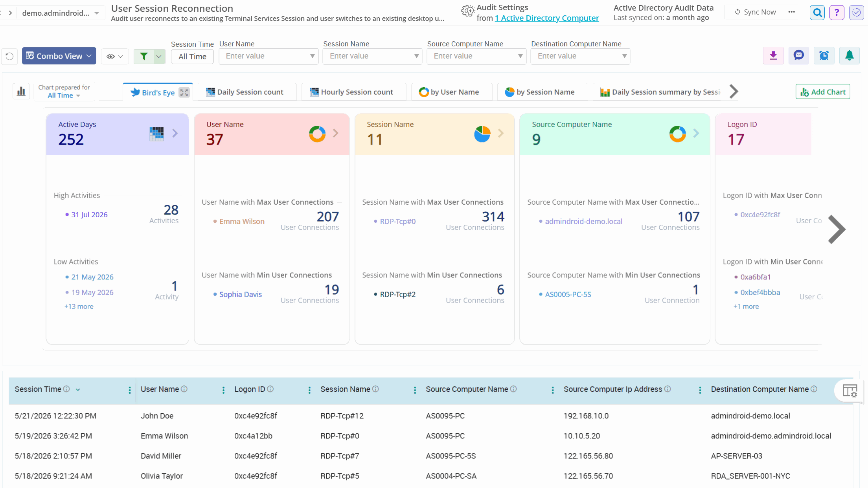Image resolution: width=868 pixels, height=488 pixels.
Task: Open the Combo View dropdown
Action: coord(59,56)
